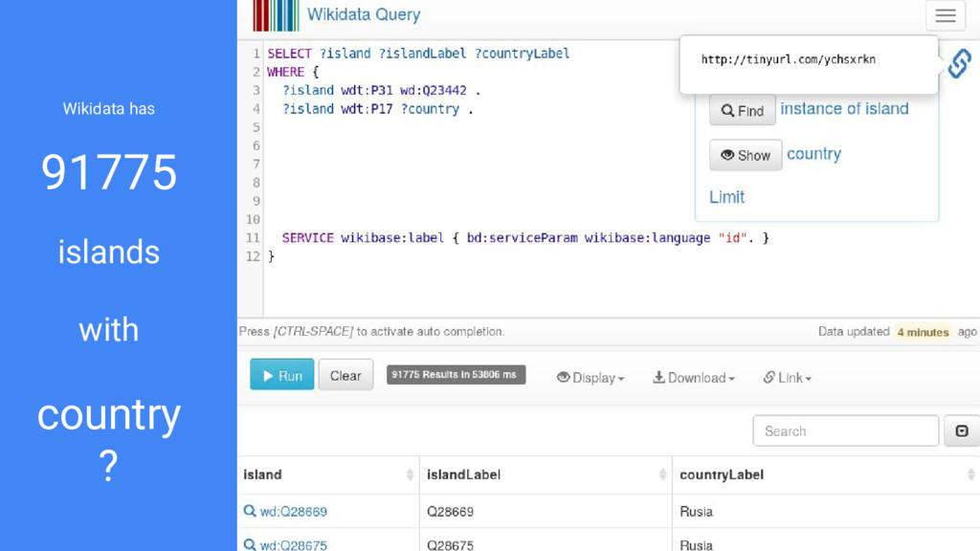Select the tinyurl short link text

tap(789, 59)
